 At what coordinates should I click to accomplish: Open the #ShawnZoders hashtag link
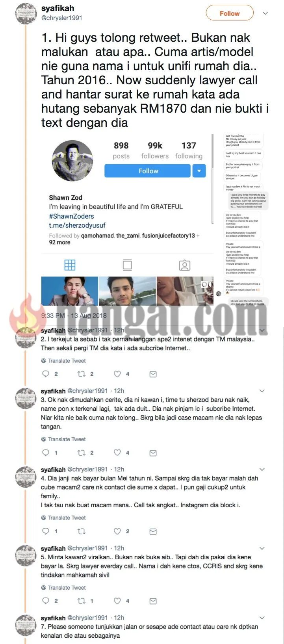[71, 216]
